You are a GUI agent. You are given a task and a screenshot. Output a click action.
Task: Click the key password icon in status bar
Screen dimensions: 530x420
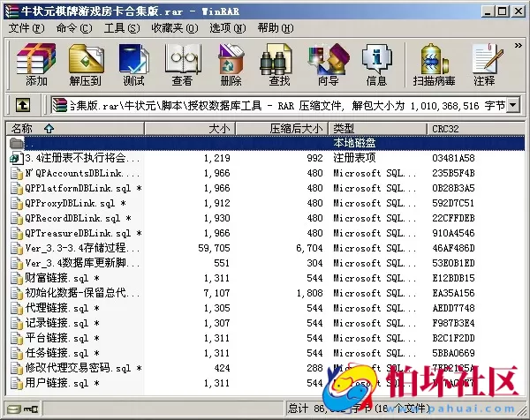[x=31, y=409]
